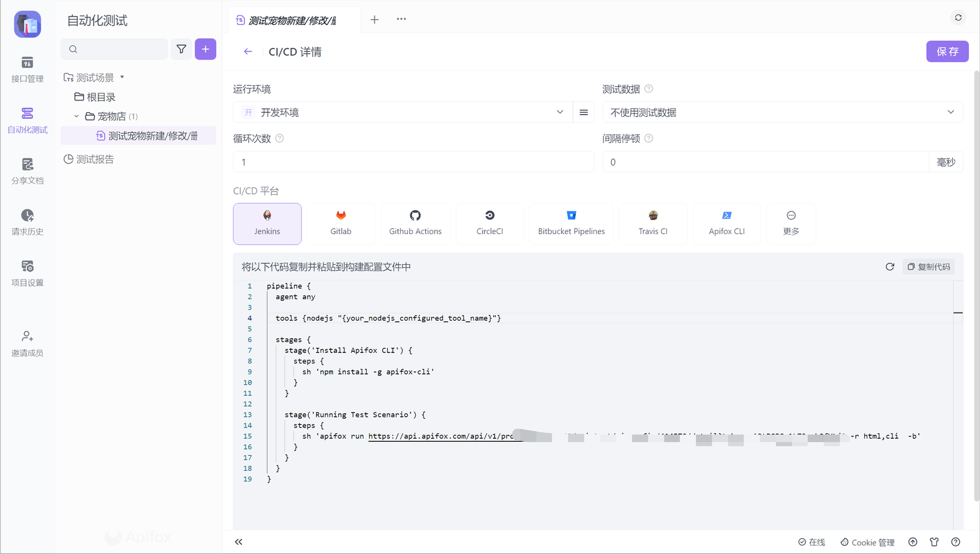Click the back arrow beside CI/CD 详情
The height and width of the screenshot is (554, 980).
pos(248,51)
